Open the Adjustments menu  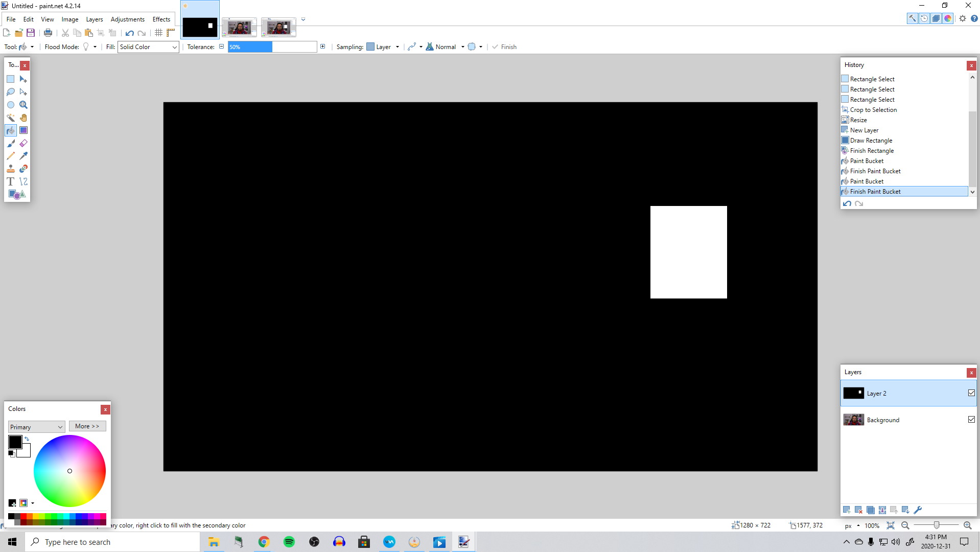pos(127,19)
